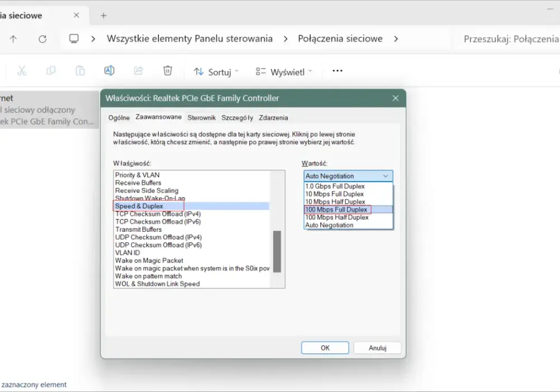Click Wszystkie elementy Panelu sterowania breadcrumb
Screen dimensions: 560x392
click(x=190, y=39)
